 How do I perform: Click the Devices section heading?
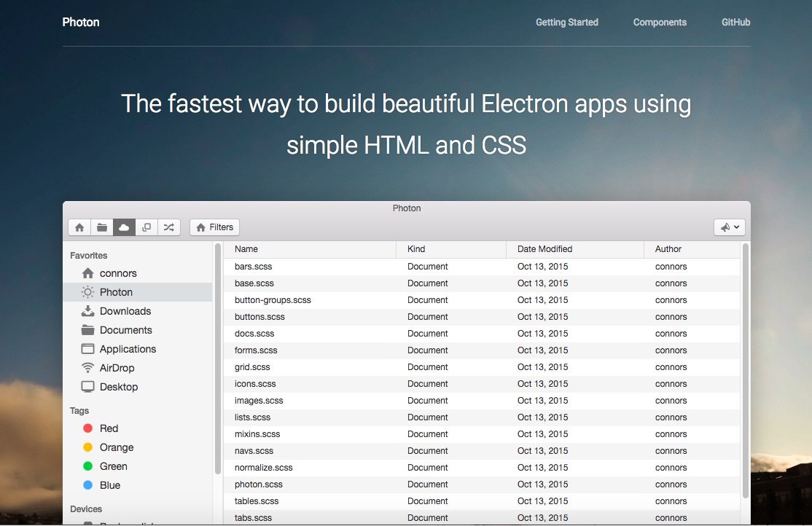(x=86, y=509)
